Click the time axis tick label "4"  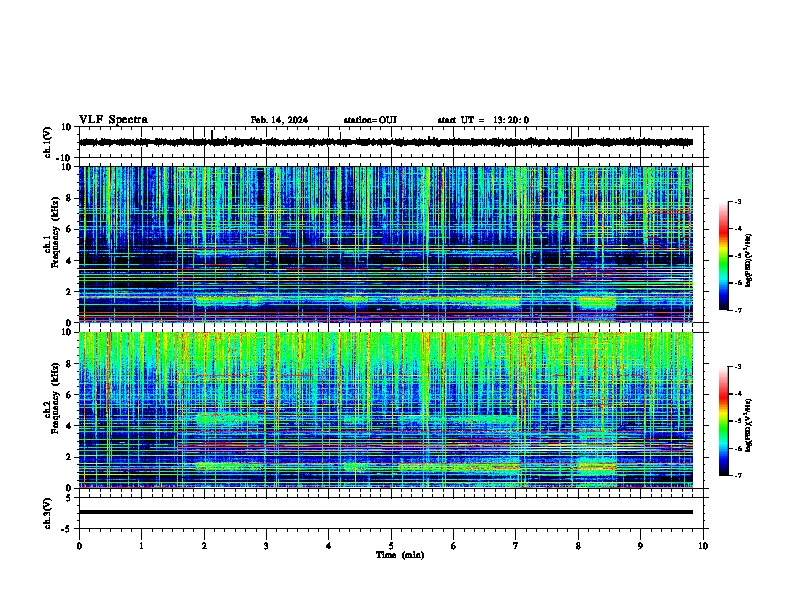point(329,546)
